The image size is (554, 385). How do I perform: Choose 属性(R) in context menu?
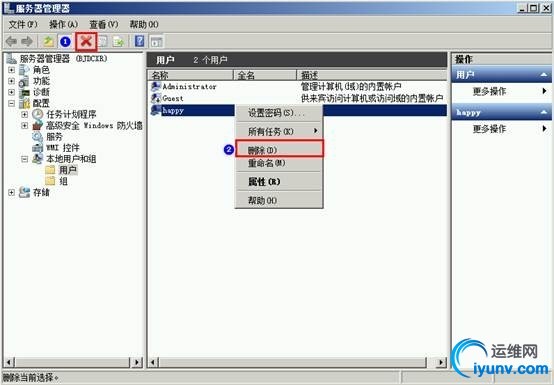point(279,182)
